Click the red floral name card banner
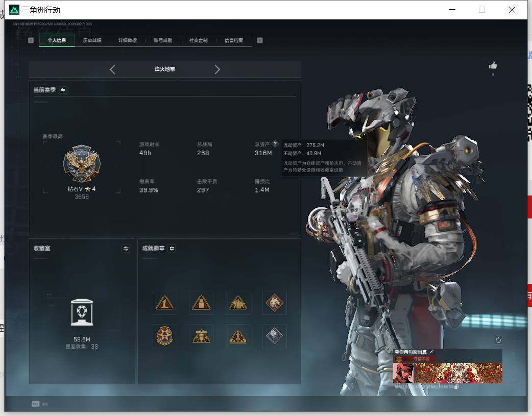 pyautogui.click(x=458, y=373)
